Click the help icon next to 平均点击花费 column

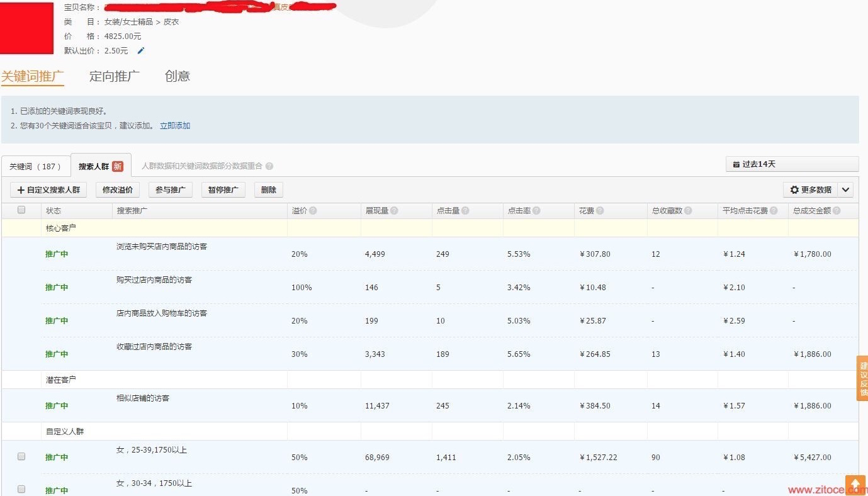[773, 211]
